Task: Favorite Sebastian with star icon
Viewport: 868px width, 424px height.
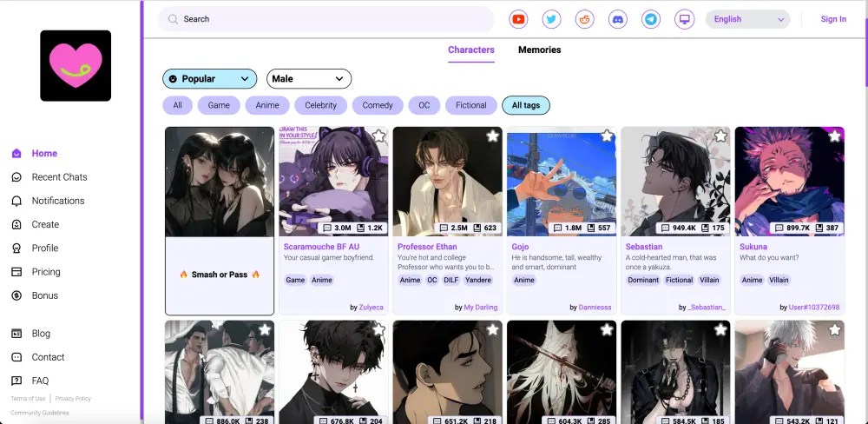Action: click(720, 136)
